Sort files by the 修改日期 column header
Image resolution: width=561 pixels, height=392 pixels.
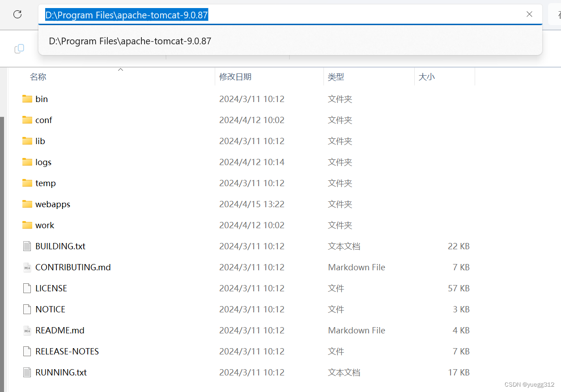click(x=235, y=77)
